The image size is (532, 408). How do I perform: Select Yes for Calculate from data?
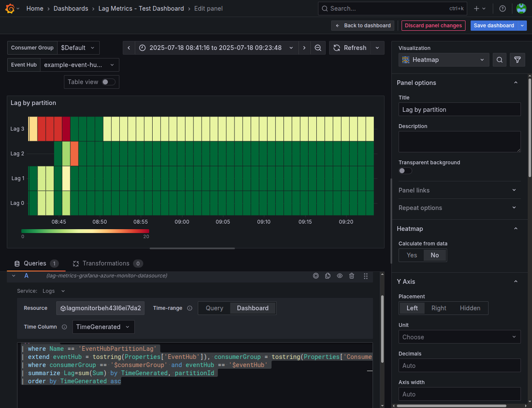pos(412,255)
